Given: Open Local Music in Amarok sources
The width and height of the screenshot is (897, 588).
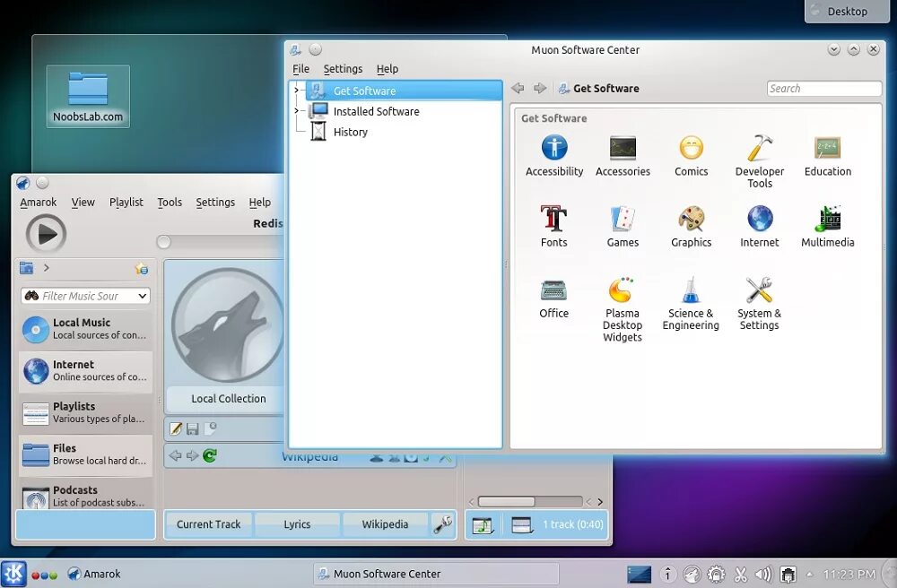Looking at the screenshot, I should click(86, 329).
